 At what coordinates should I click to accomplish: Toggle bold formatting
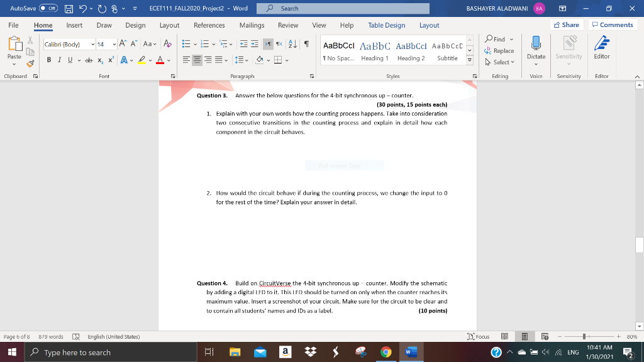48,59
